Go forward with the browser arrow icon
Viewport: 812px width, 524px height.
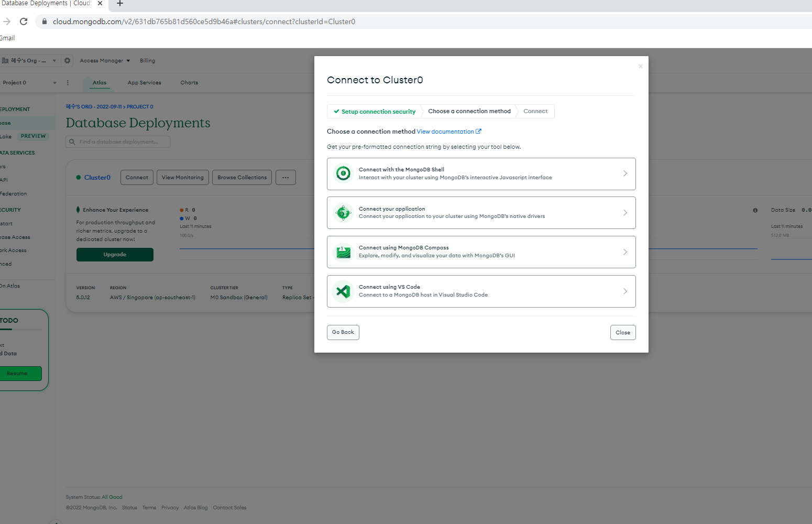pyautogui.click(x=7, y=21)
